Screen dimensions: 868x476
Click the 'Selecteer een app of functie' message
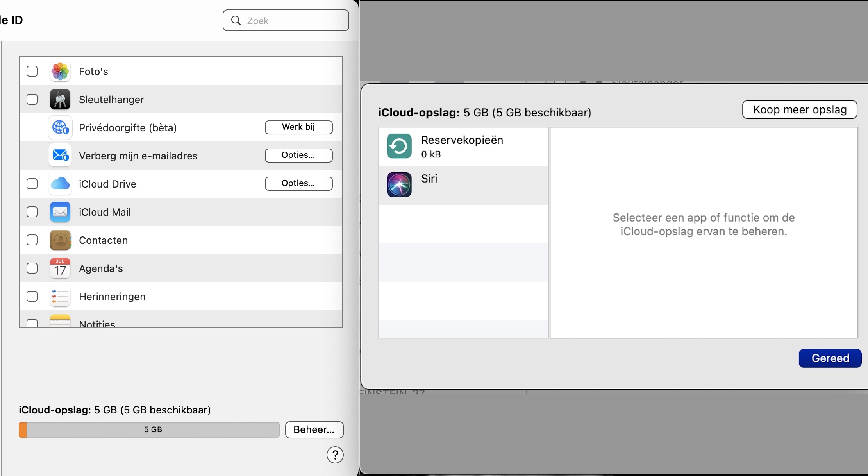pos(704,224)
